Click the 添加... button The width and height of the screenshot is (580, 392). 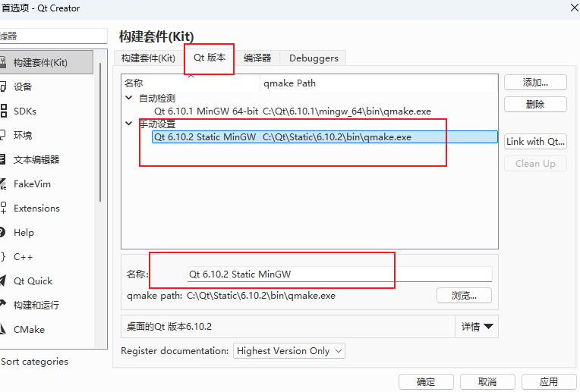click(x=535, y=83)
